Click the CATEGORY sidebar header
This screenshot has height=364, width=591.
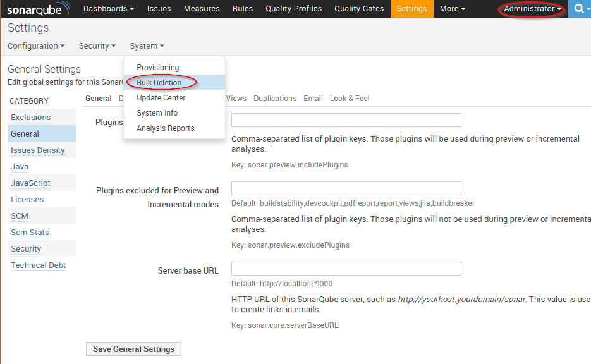tap(29, 101)
